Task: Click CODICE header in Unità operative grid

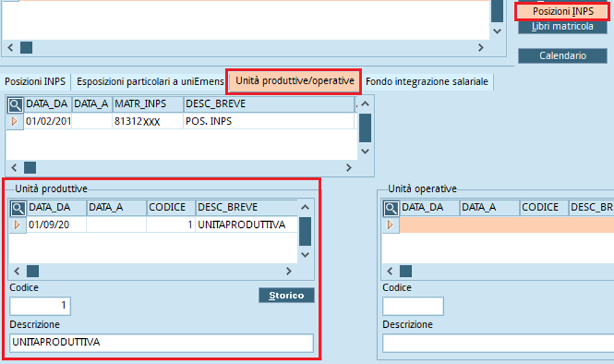Action: (543, 208)
